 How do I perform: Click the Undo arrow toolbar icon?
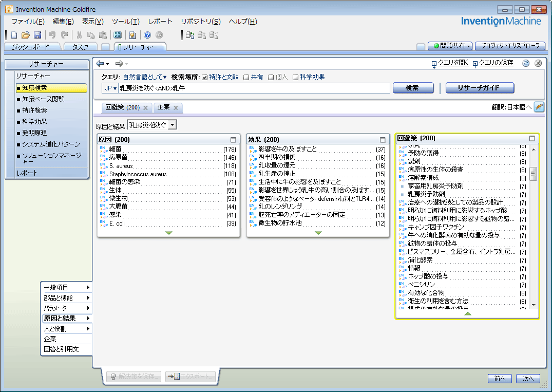(52, 35)
